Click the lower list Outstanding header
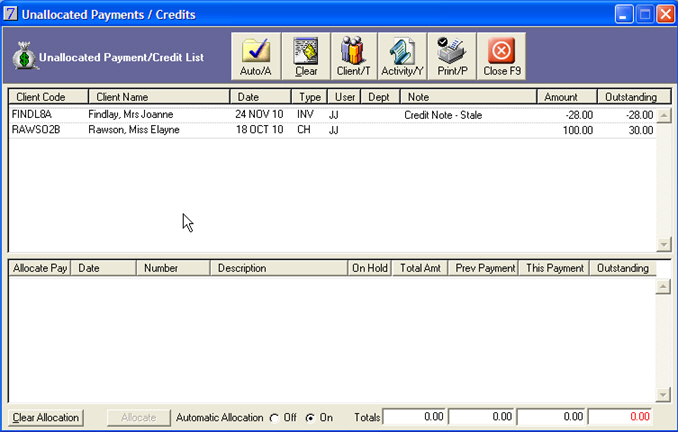The image size is (678, 432). click(623, 268)
